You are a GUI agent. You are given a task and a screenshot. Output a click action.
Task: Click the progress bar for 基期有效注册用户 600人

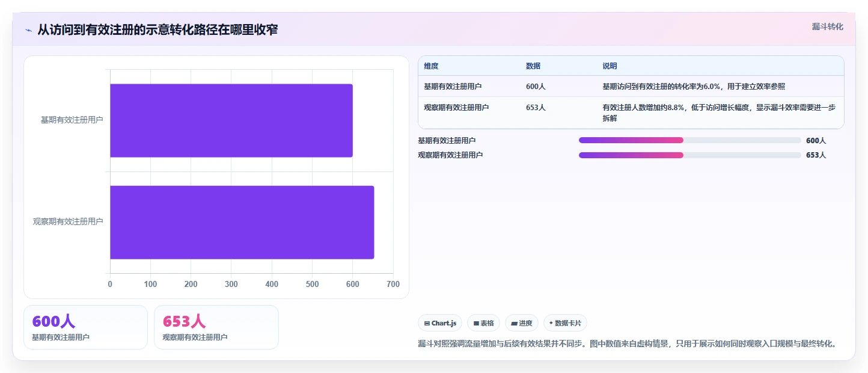(689, 140)
